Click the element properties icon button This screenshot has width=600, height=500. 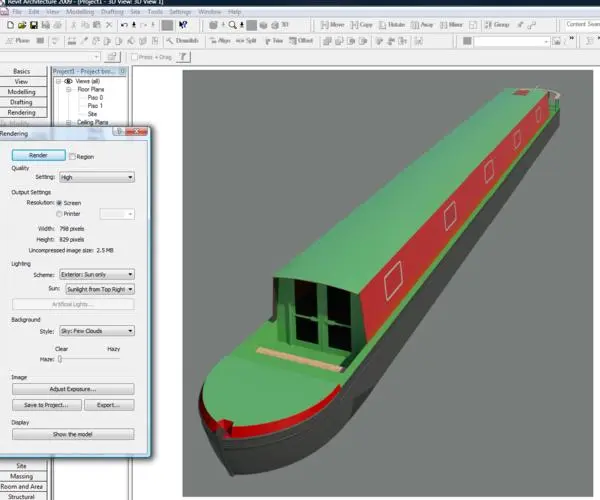pyautogui.click(x=112, y=57)
